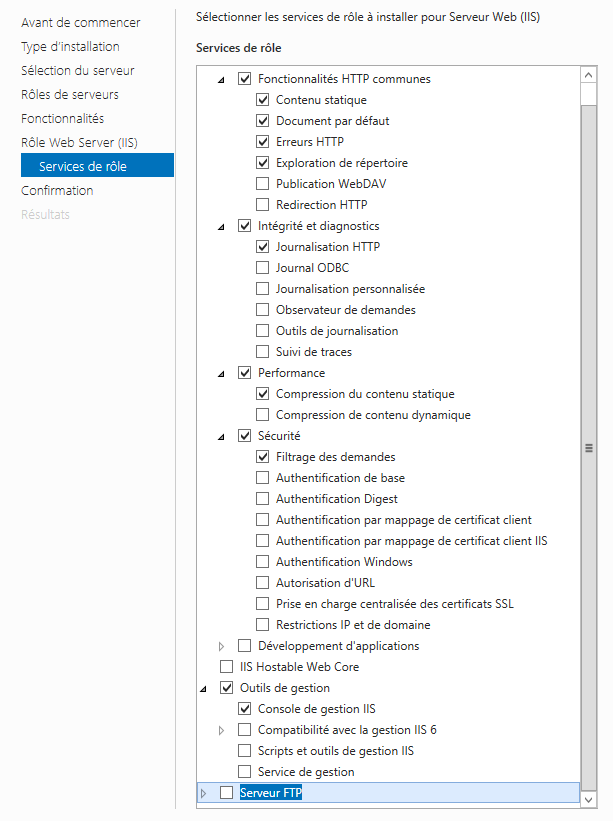Click the role services list scrollbar thumb
Viewport: 613px width, 821px height.
click(589, 448)
